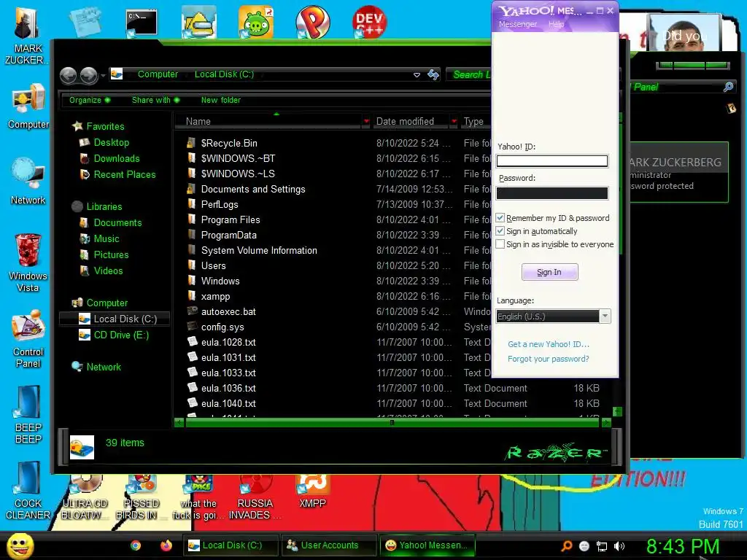The width and height of the screenshot is (747, 560).
Task: Click the refresh icon in address bar
Action: point(433,75)
